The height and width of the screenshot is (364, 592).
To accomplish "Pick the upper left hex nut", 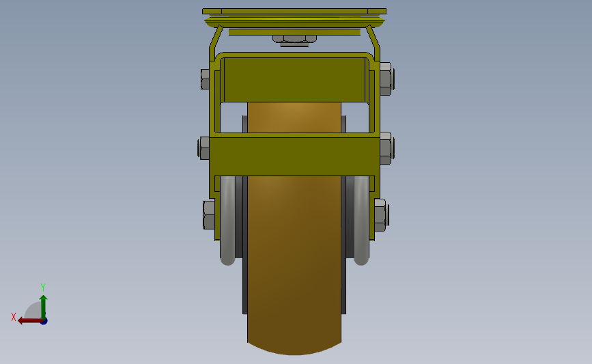I will coord(205,79).
